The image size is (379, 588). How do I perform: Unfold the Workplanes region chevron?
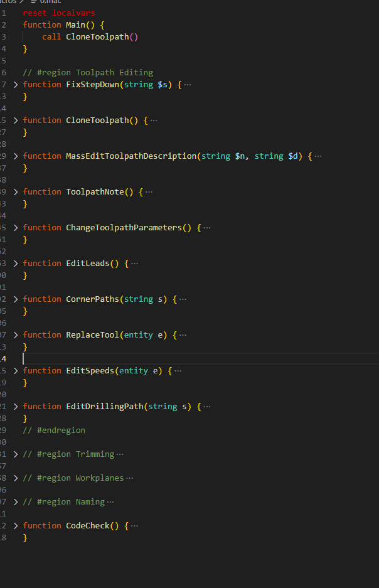16,478
